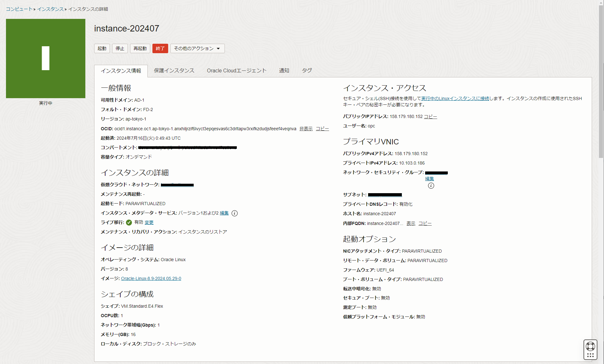Change live migration with 変更 link
Screen dimensions: 604x364
(x=149, y=222)
